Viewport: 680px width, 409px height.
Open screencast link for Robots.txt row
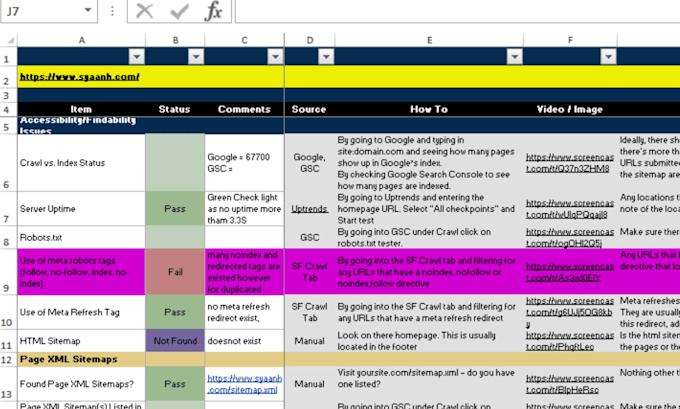[x=570, y=238]
